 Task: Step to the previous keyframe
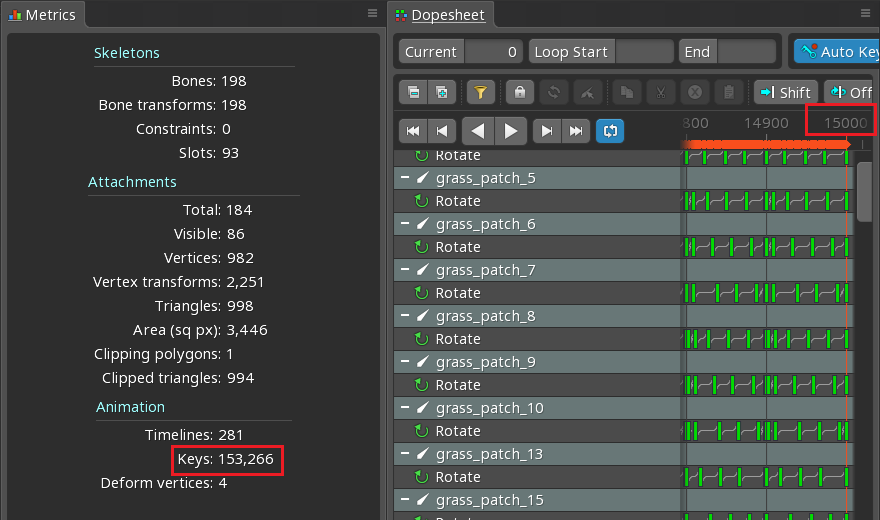point(442,131)
